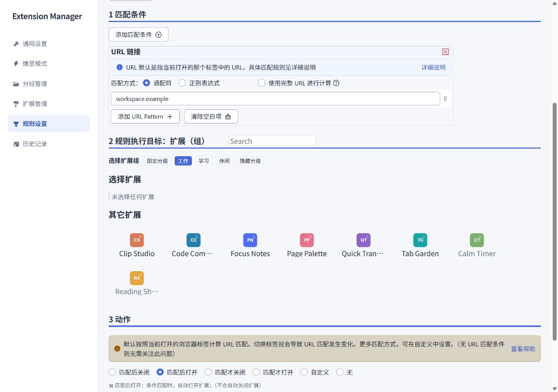558x392 pixels.
Task: Select the Code Companion extension icon
Action: coord(193,240)
